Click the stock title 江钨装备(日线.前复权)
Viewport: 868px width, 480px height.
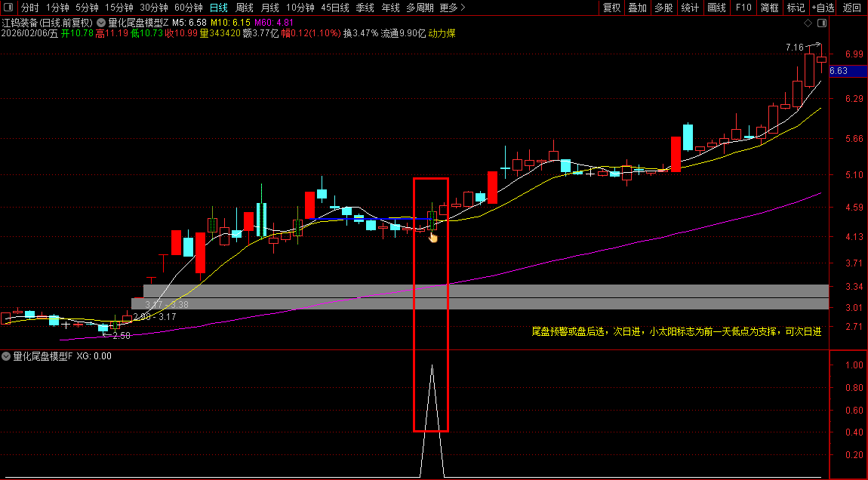click(48, 23)
